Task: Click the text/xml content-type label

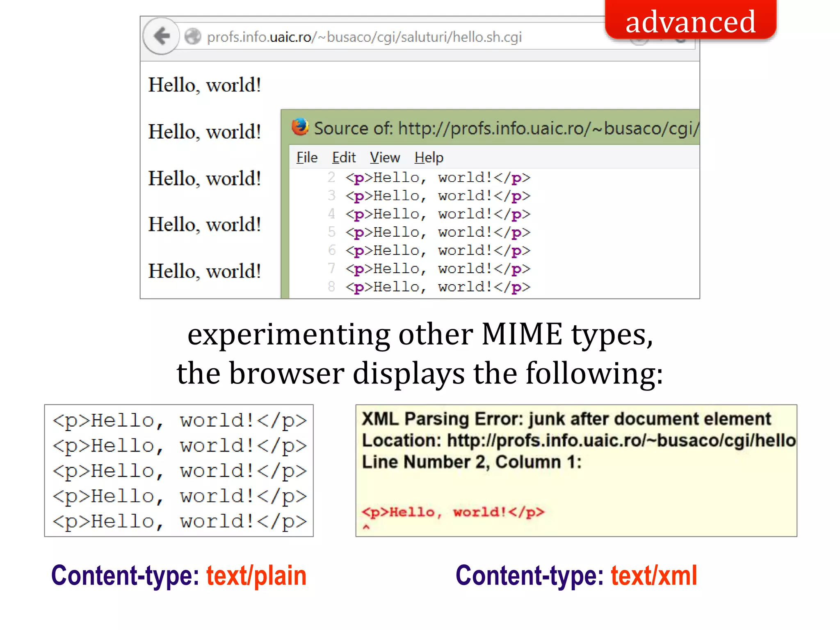Action: coord(654,575)
